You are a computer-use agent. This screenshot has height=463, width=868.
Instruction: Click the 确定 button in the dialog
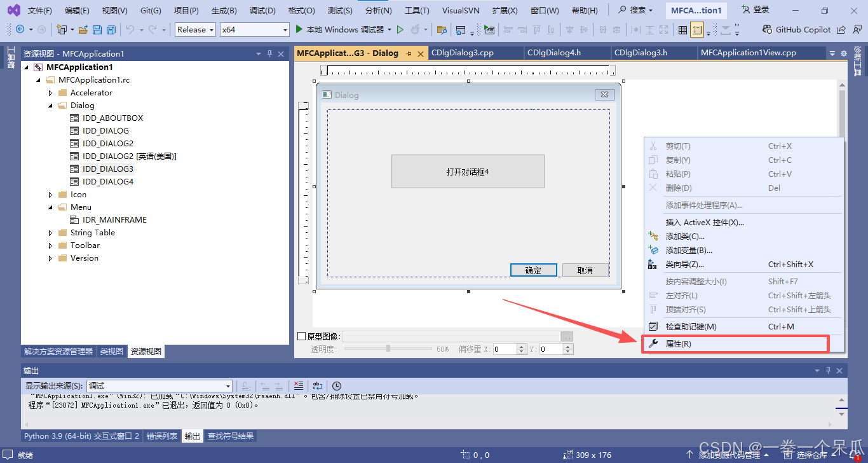534,270
